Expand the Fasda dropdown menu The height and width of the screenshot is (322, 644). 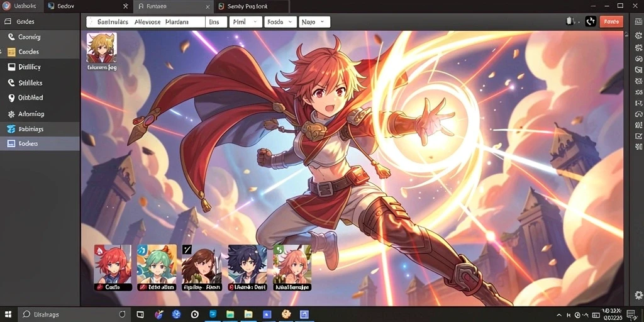pos(280,22)
